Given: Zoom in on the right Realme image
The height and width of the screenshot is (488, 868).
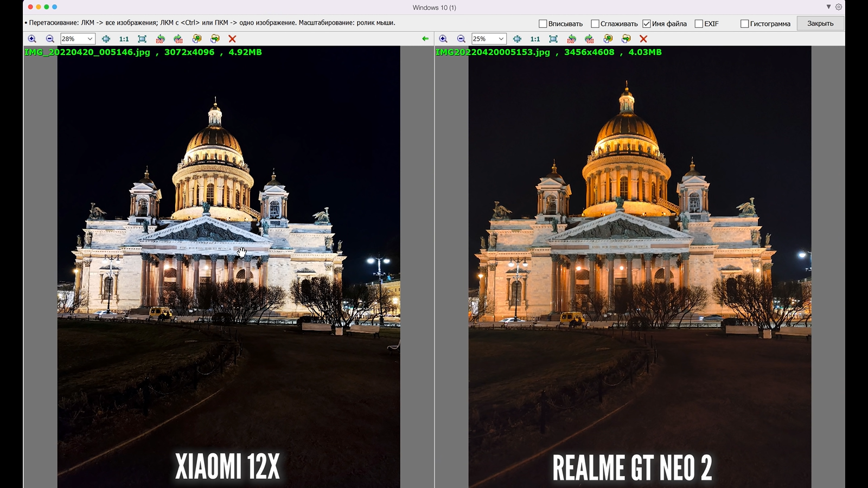Looking at the screenshot, I should pyautogui.click(x=443, y=39).
